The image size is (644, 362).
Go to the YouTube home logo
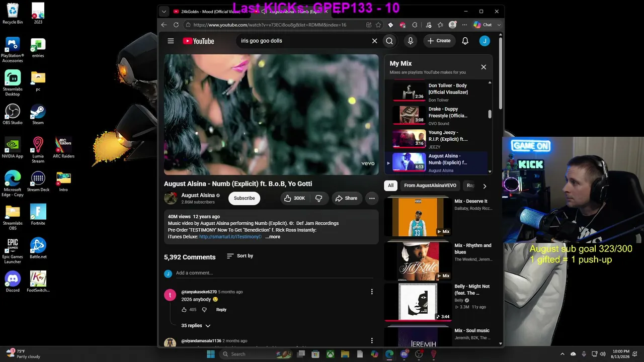(x=198, y=41)
